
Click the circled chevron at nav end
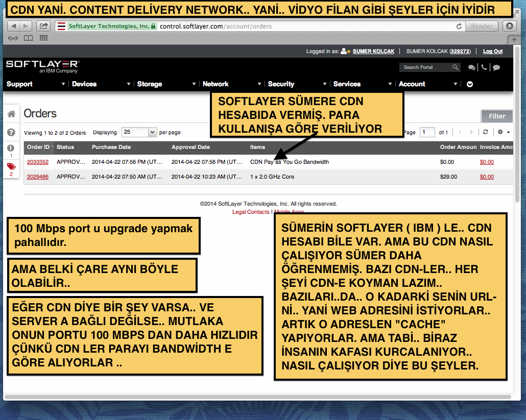pyautogui.click(x=470, y=84)
